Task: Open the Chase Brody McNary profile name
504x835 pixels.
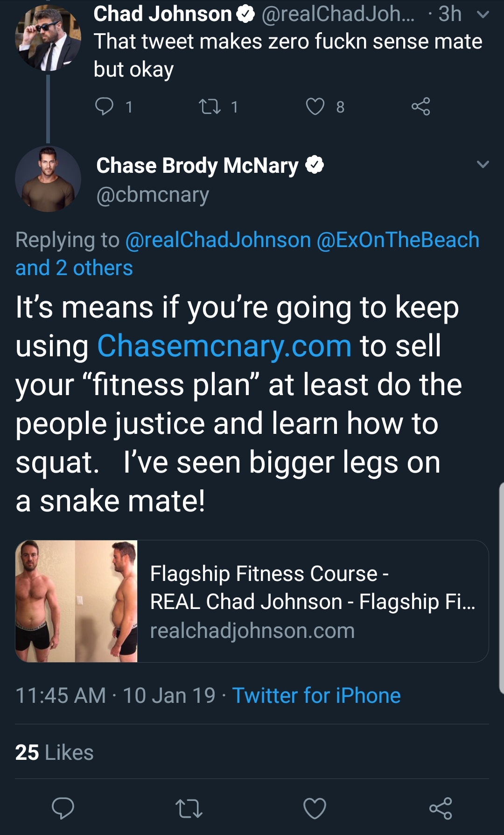Action: 197,165
